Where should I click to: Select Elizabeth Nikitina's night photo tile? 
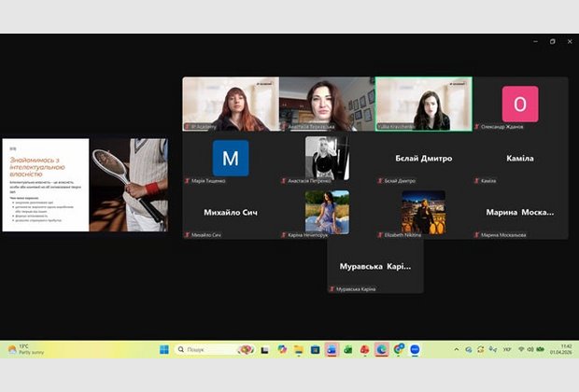click(x=424, y=212)
